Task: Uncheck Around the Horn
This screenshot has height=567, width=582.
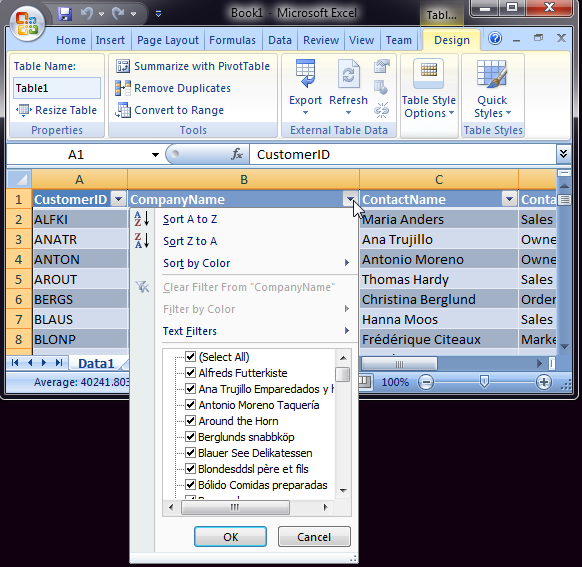Action: click(x=190, y=420)
